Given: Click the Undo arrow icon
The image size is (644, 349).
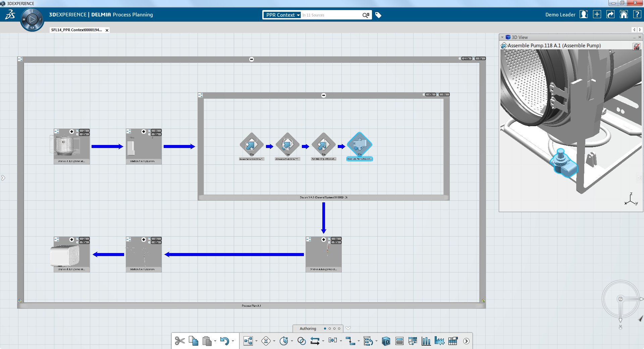Looking at the screenshot, I should click(x=224, y=341).
